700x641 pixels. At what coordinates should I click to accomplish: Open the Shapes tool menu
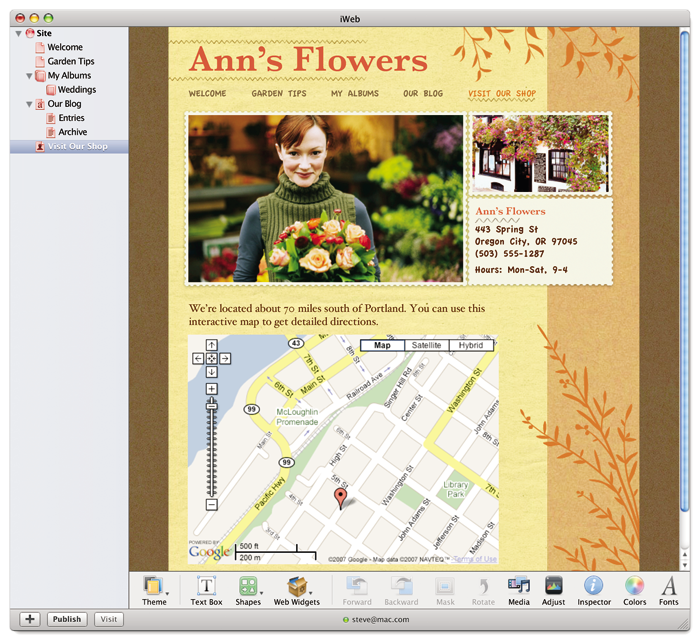point(248,586)
